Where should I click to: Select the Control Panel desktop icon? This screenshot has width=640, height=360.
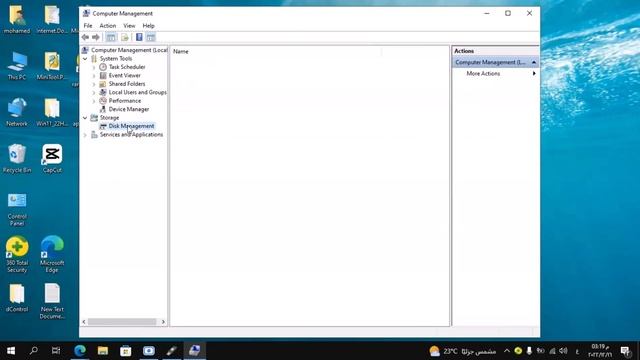tap(17, 209)
